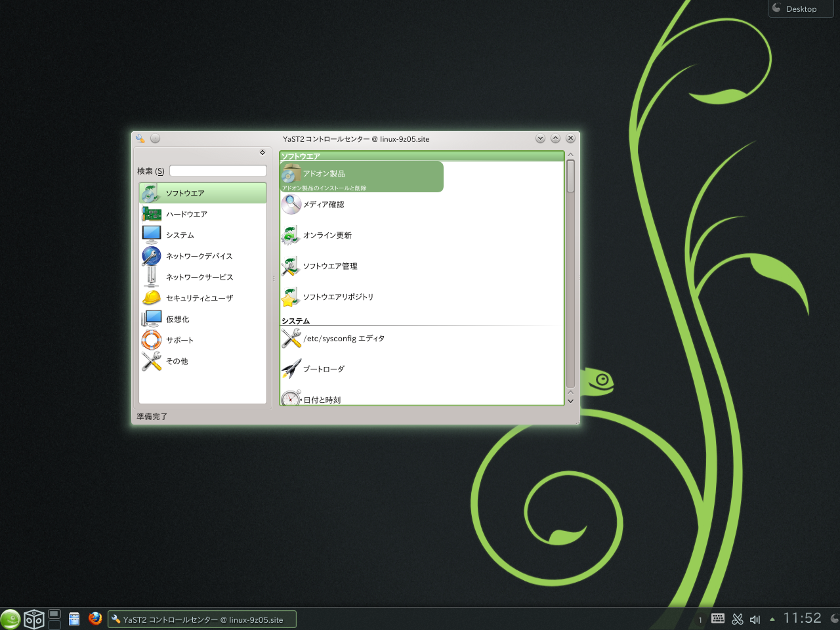Click the bottom scroll down arrow of the module list
The width and height of the screenshot is (840, 630).
[570, 401]
